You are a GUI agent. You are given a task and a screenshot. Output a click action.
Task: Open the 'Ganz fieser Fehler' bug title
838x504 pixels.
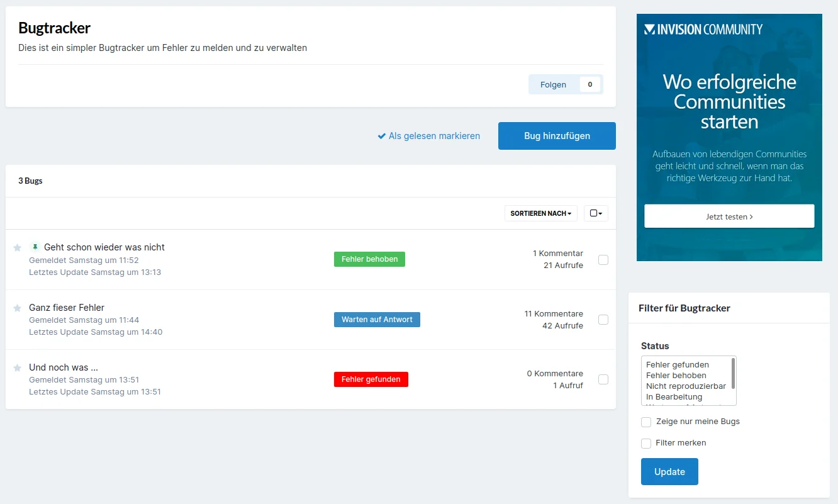pos(67,308)
